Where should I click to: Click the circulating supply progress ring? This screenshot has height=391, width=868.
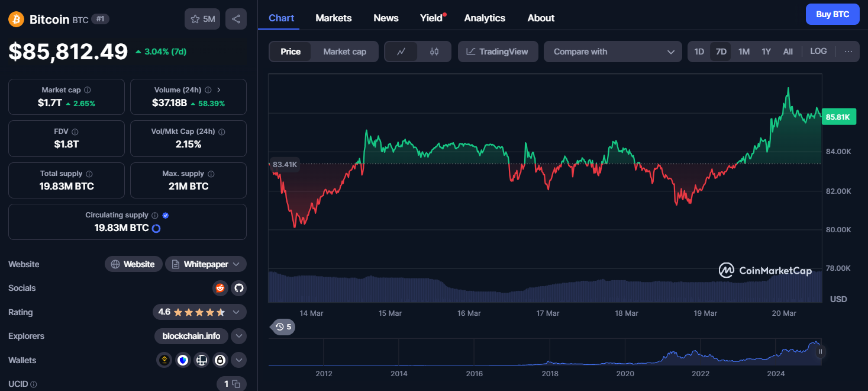[x=156, y=228]
